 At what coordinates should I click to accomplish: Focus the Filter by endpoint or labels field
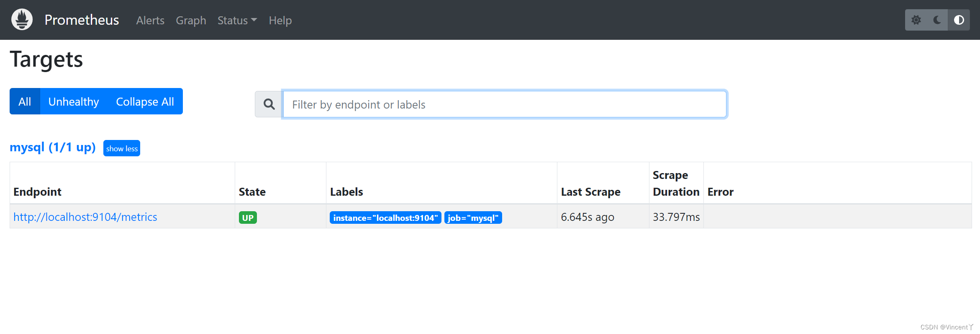click(505, 104)
